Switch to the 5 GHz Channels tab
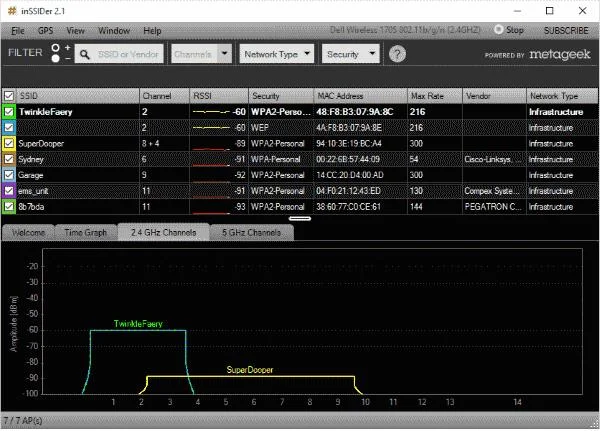 (x=251, y=232)
